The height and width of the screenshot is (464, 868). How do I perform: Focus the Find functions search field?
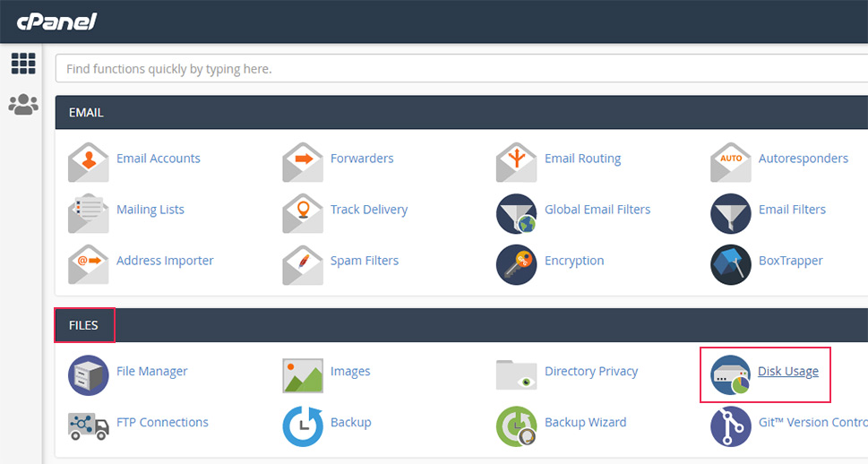[x=461, y=69]
